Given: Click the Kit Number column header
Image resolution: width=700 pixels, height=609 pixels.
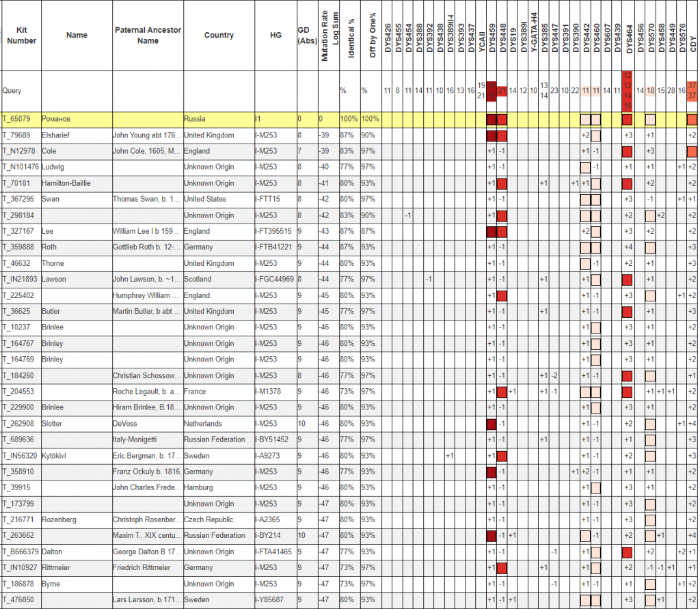Looking at the screenshot, I should 21,36.
